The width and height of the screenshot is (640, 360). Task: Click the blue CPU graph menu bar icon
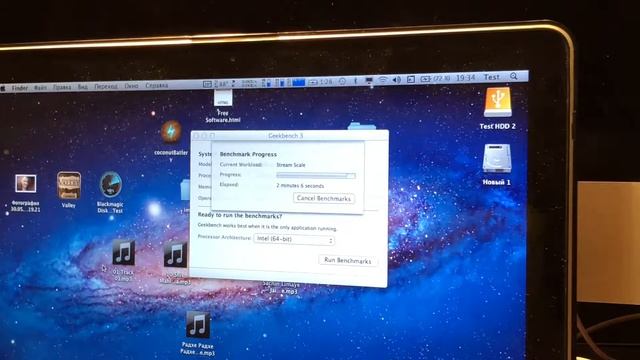coord(298,82)
